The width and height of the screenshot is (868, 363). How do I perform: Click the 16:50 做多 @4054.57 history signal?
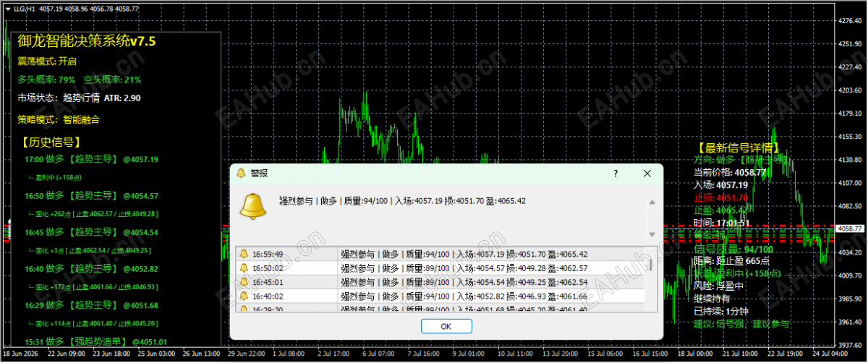tap(91, 195)
